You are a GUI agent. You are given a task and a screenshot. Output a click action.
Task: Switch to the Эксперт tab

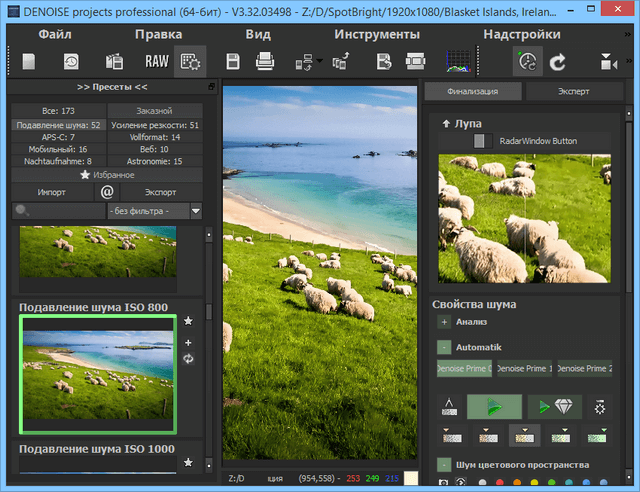tap(572, 92)
